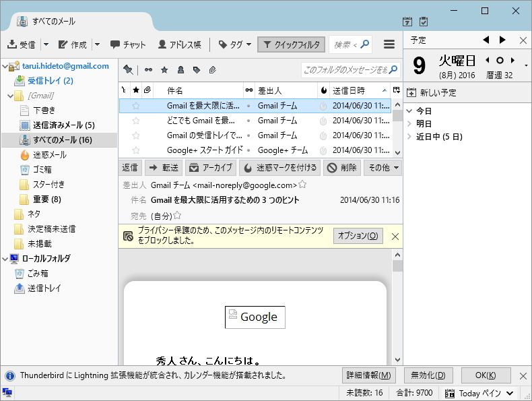Forward the message with 転送
Screen dimensions: 532x401
coord(164,168)
